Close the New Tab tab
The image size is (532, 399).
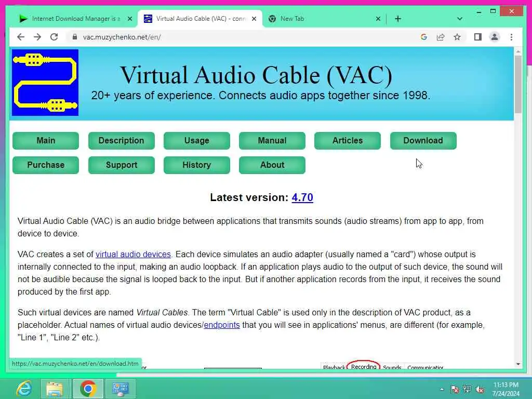tap(378, 19)
